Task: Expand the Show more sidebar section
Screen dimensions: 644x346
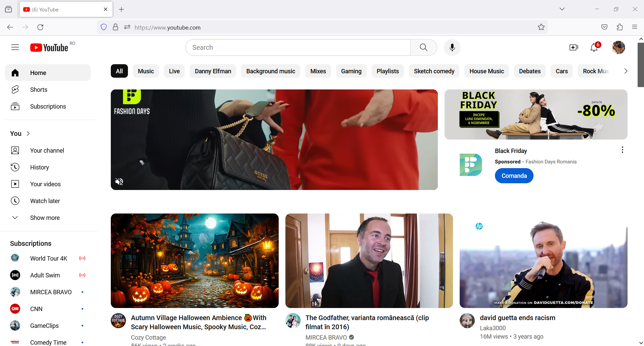Action: tap(44, 218)
